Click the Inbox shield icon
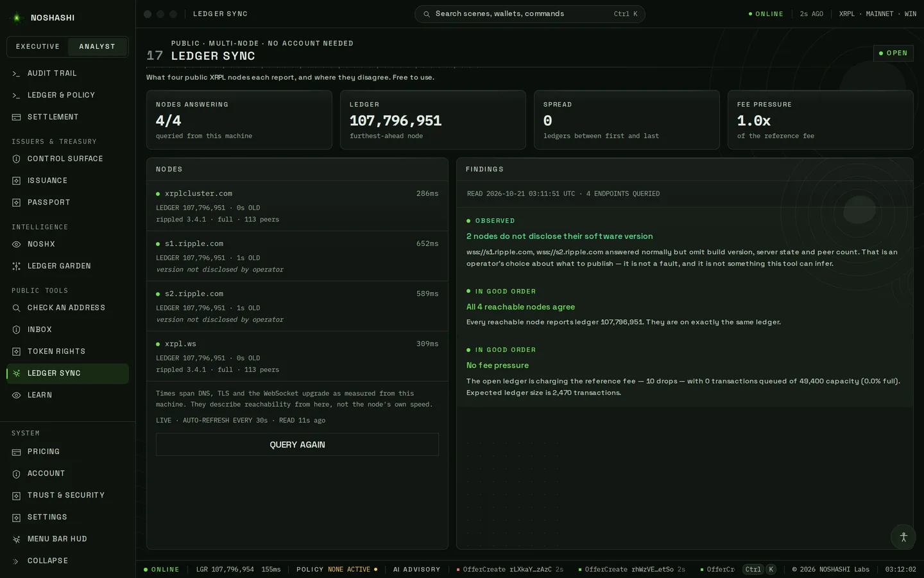 coord(17,330)
